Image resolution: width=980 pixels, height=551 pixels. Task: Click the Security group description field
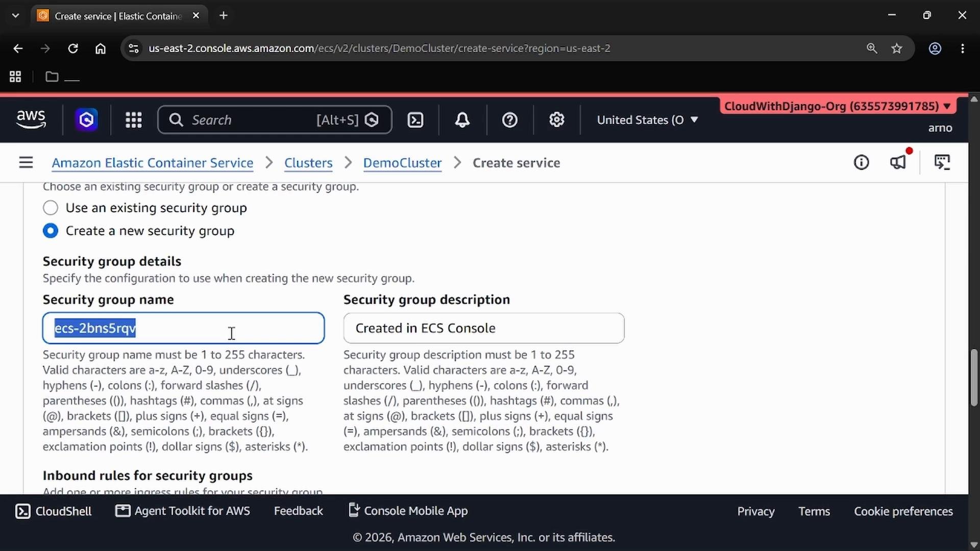(484, 328)
